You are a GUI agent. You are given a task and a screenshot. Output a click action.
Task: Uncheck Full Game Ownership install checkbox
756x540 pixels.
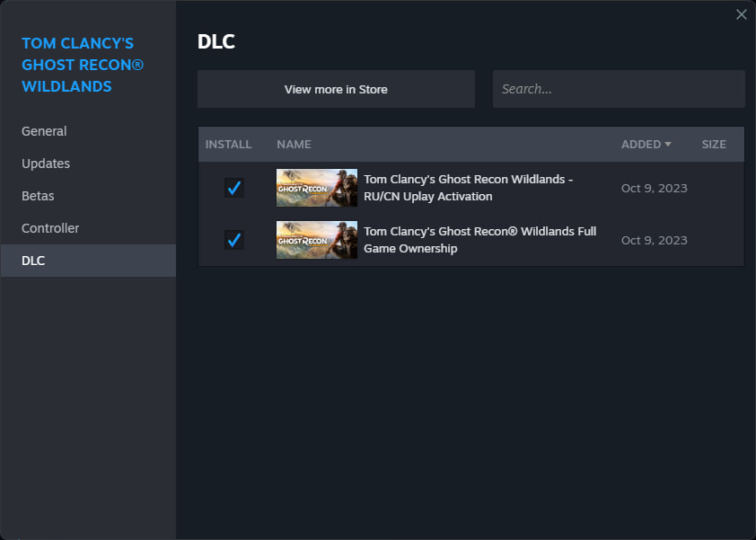click(x=234, y=240)
